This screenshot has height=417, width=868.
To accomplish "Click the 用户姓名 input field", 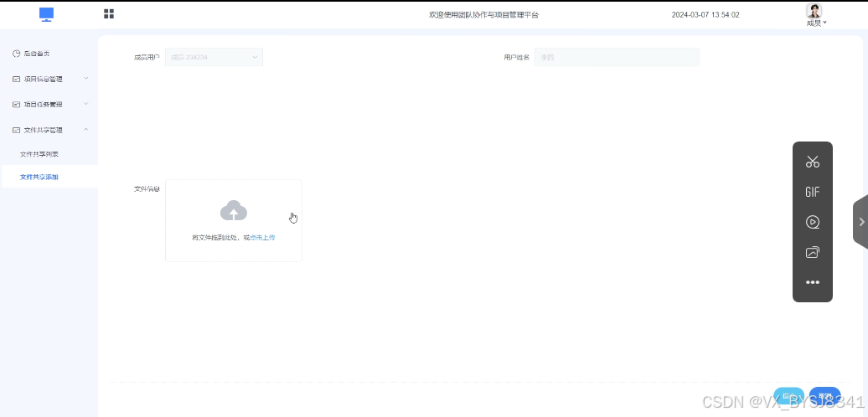I will tap(617, 57).
